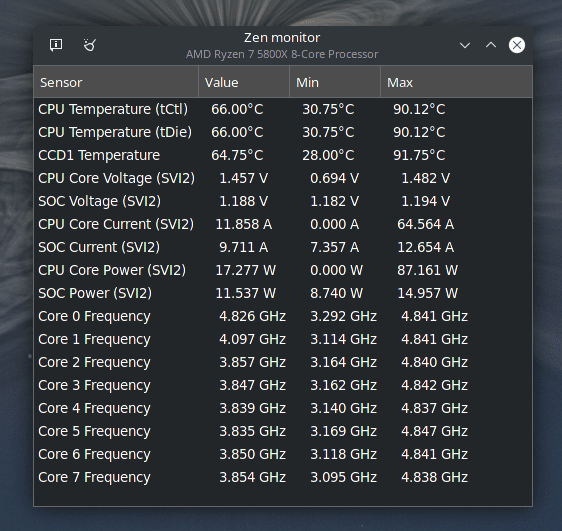Click the Max column header
562x531 pixels.
(456, 82)
